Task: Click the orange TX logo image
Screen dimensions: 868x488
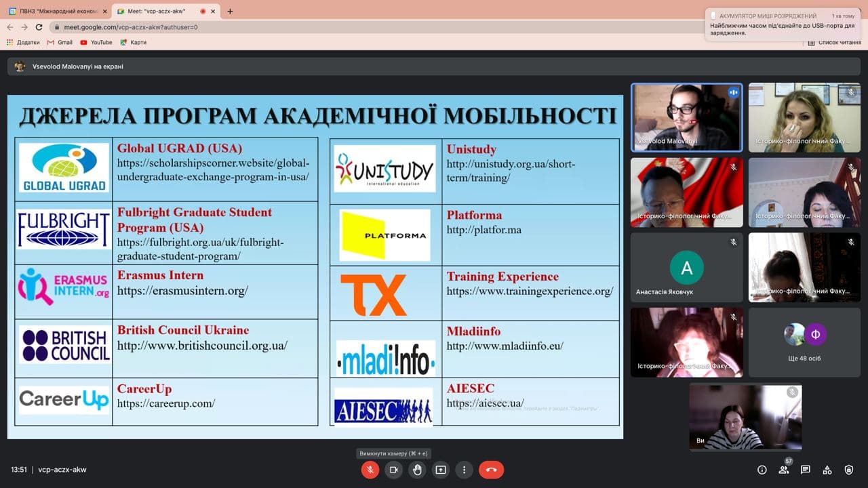Action: (373, 296)
